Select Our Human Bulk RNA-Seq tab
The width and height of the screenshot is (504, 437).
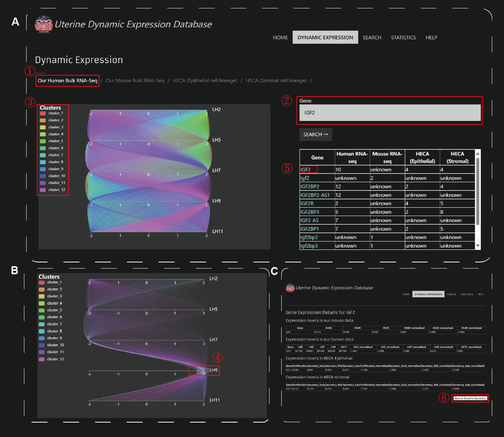67,81
